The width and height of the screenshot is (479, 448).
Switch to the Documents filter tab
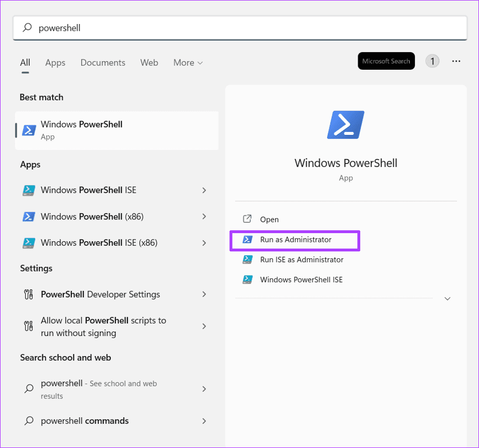pyautogui.click(x=103, y=63)
